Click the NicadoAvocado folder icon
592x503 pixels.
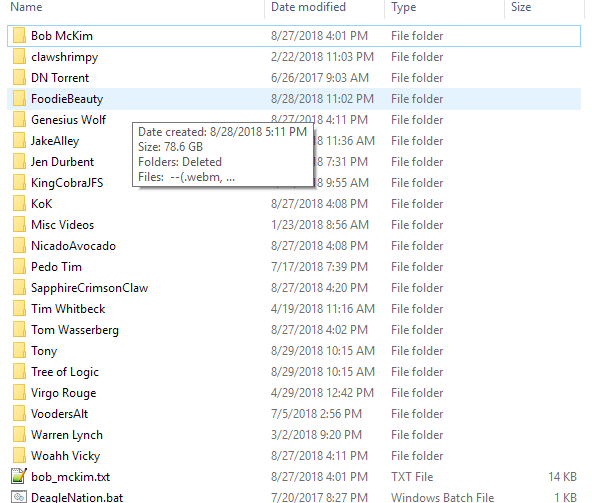pyautogui.click(x=19, y=246)
